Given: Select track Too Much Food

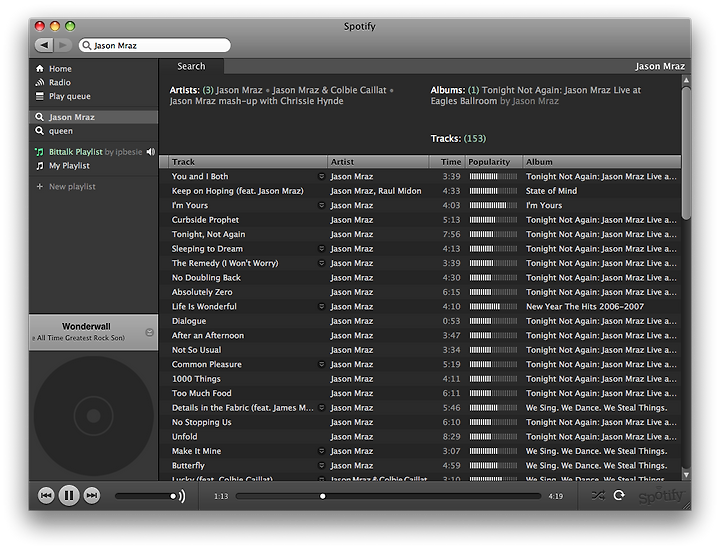Looking at the screenshot, I should [x=201, y=393].
